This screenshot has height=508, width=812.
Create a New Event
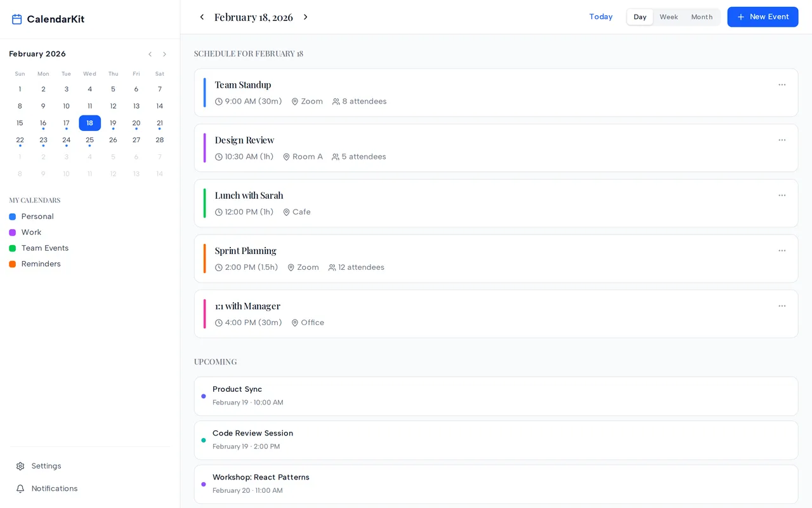coord(763,17)
